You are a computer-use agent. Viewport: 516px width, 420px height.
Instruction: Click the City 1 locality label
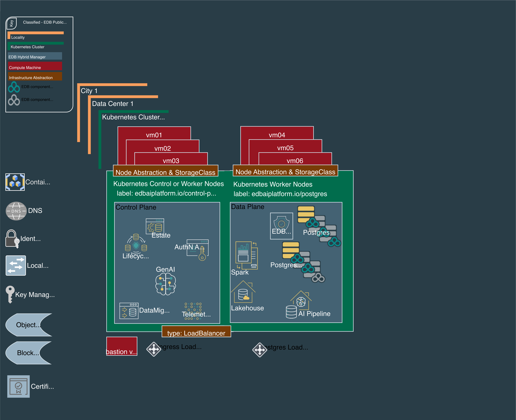coord(89,91)
